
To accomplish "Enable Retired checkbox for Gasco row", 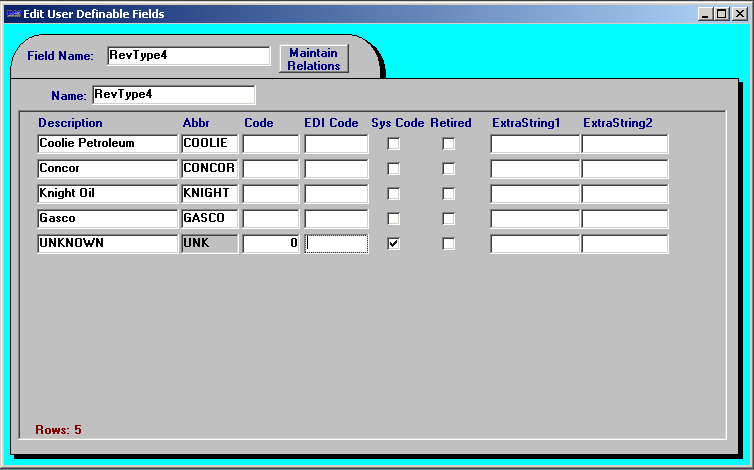I will [448, 218].
